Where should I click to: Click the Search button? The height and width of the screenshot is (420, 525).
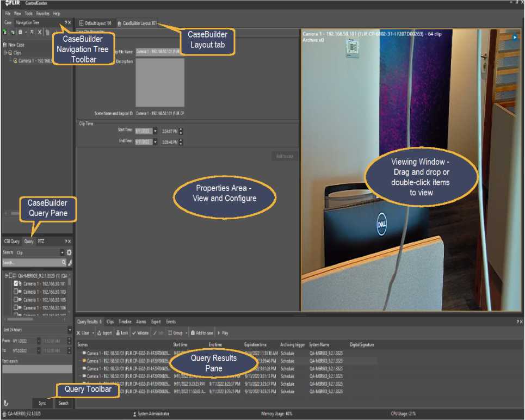point(64,403)
